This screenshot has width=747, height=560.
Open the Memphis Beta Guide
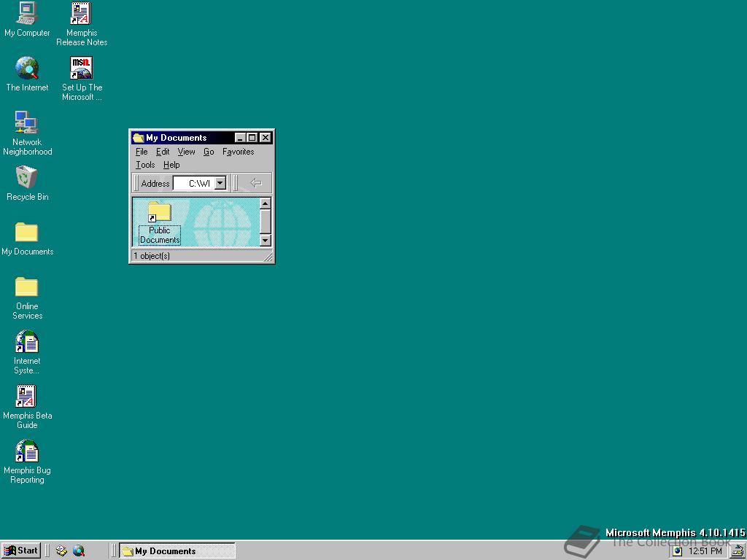[27, 397]
